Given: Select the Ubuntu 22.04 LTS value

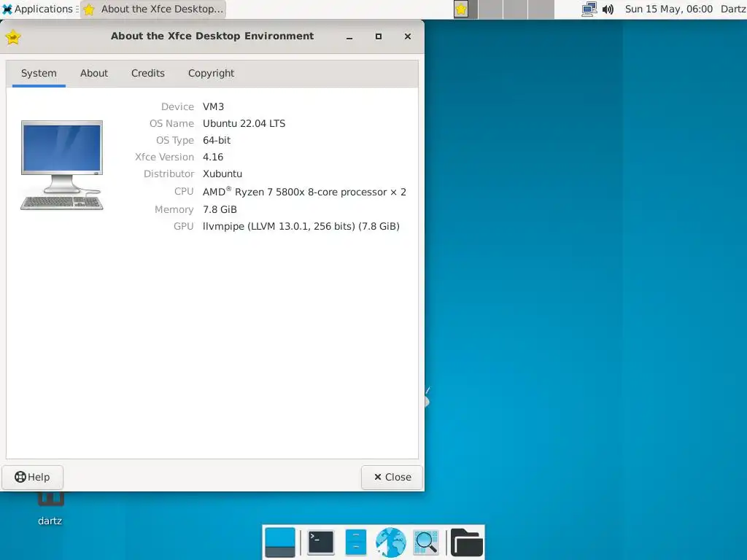Looking at the screenshot, I should click(244, 123).
